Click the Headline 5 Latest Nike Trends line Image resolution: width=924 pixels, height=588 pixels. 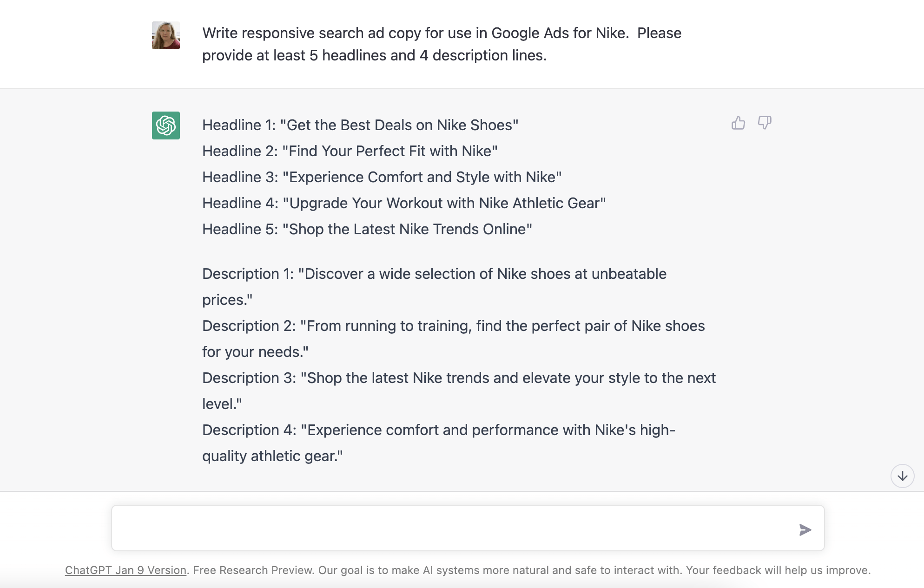coord(367,229)
